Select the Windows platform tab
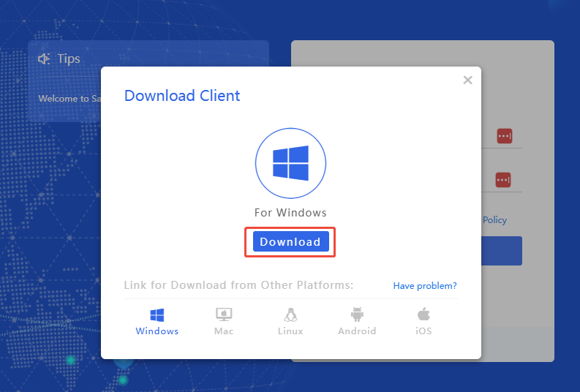 click(157, 322)
